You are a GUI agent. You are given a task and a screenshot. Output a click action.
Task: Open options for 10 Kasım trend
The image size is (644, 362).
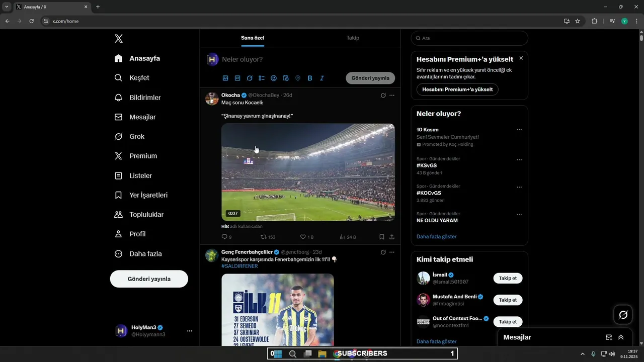tap(519, 130)
